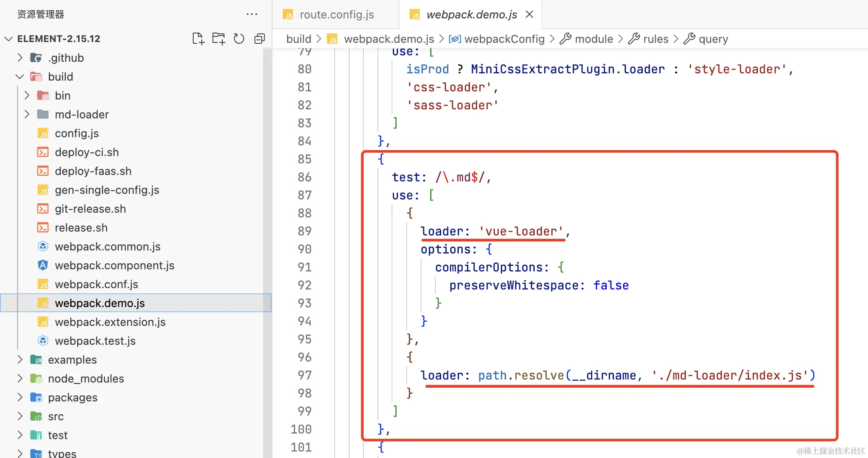868x458 pixels.
Task: Click the 'vue-loader' string on line 89
Action: (x=521, y=231)
